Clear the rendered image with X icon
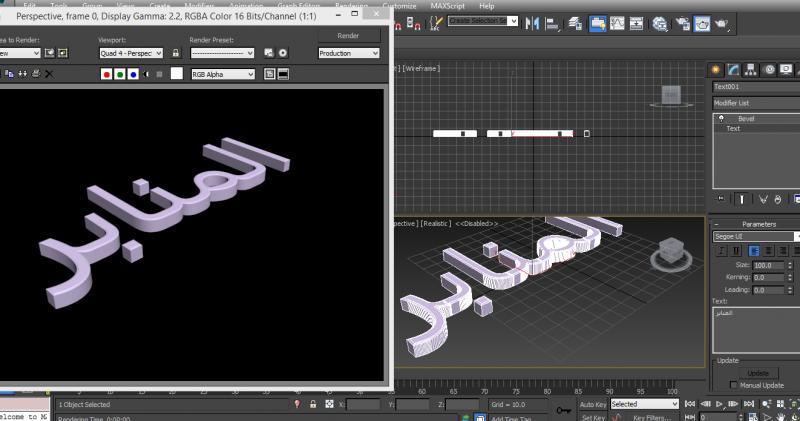800x421 pixels. [49, 74]
